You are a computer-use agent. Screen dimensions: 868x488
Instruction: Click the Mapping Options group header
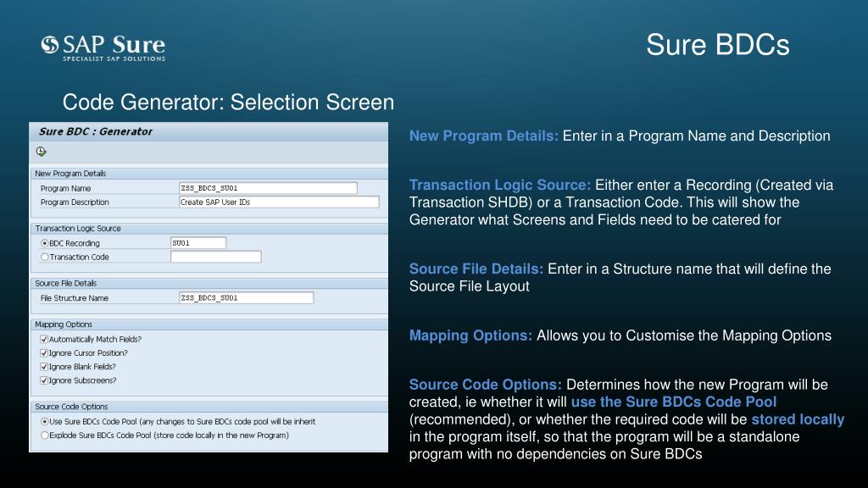[x=209, y=324]
